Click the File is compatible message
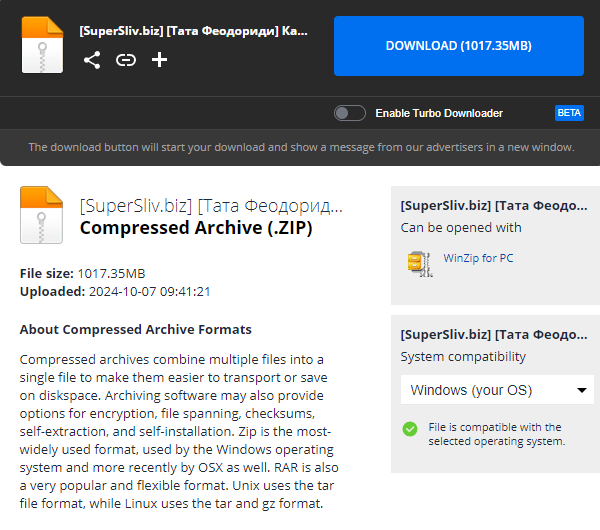The height and width of the screenshot is (530, 600). pyautogui.click(x=496, y=434)
